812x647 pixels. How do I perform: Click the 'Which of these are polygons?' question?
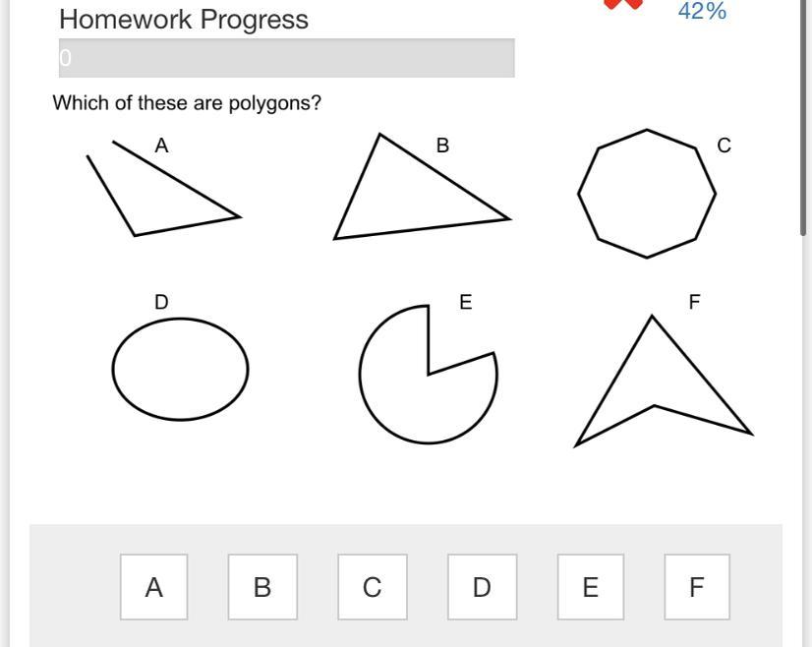(x=187, y=103)
